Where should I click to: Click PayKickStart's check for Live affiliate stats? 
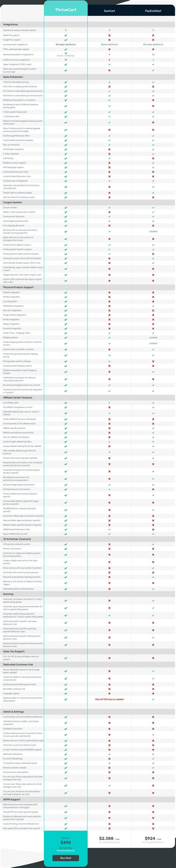[153, 403]
